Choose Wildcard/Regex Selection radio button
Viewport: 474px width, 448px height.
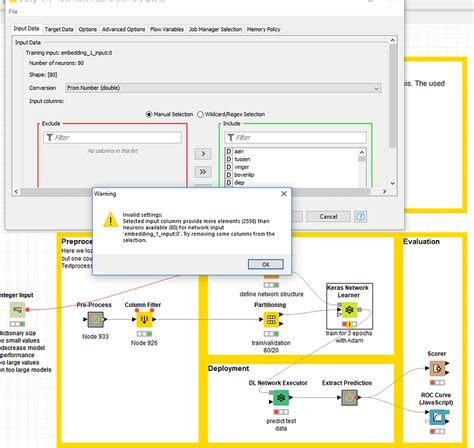200,114
